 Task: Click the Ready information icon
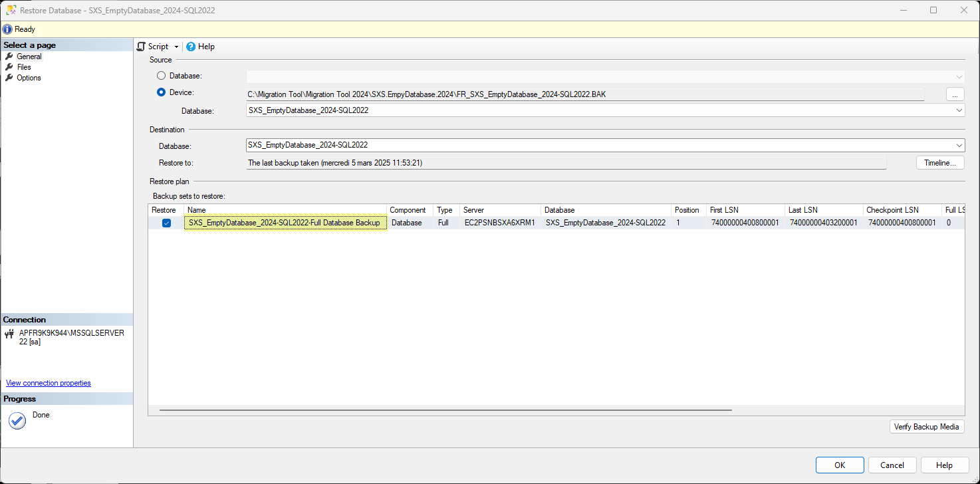pos(7,29)
